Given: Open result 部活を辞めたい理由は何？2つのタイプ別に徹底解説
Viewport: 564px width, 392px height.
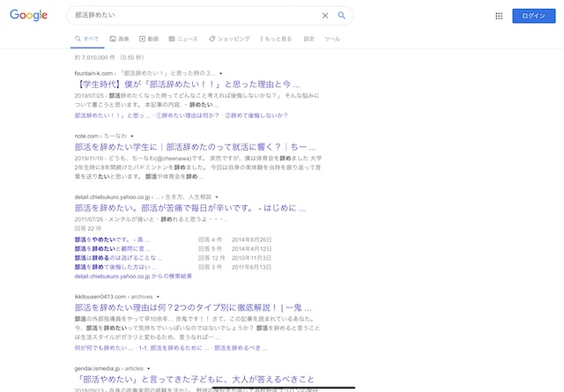Looking at the screenshot, I should [x=193, y=307].
